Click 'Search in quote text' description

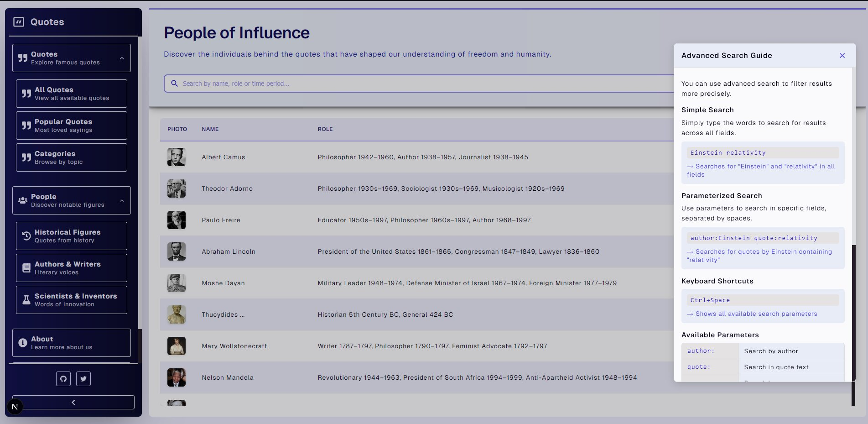coord(776,367)
